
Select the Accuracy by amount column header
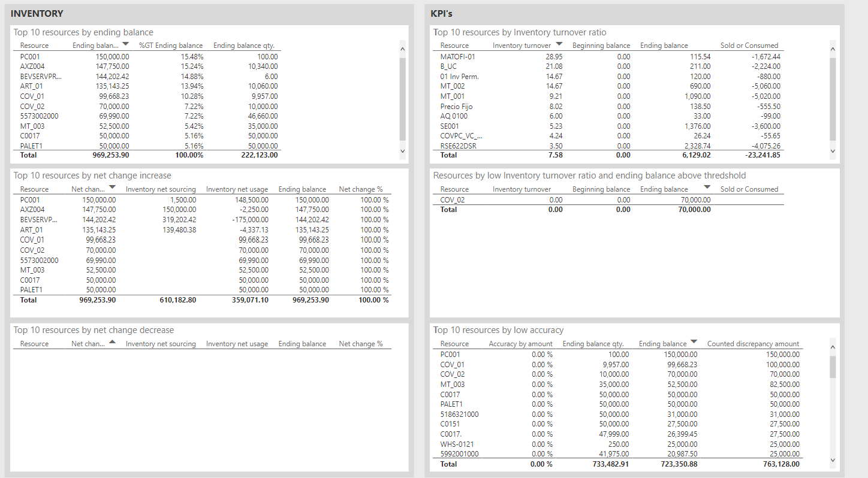coord(520,344)
